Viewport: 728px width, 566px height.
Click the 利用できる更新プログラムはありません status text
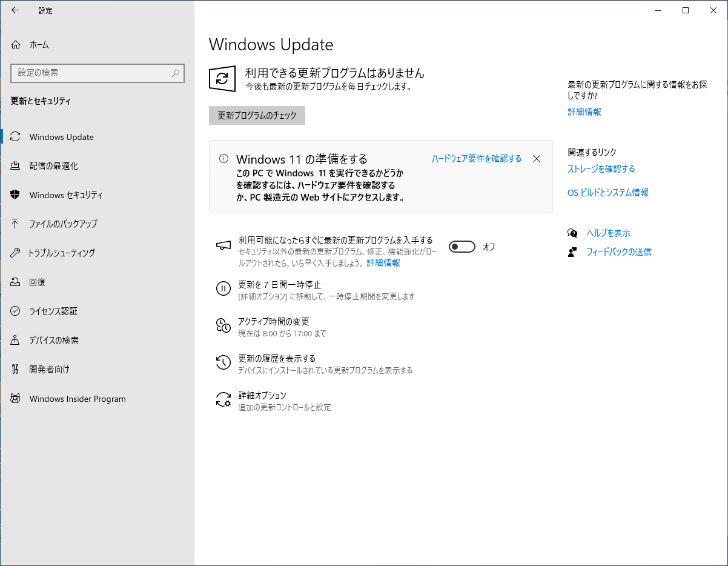pyautogui.click(x=334, y=73)
